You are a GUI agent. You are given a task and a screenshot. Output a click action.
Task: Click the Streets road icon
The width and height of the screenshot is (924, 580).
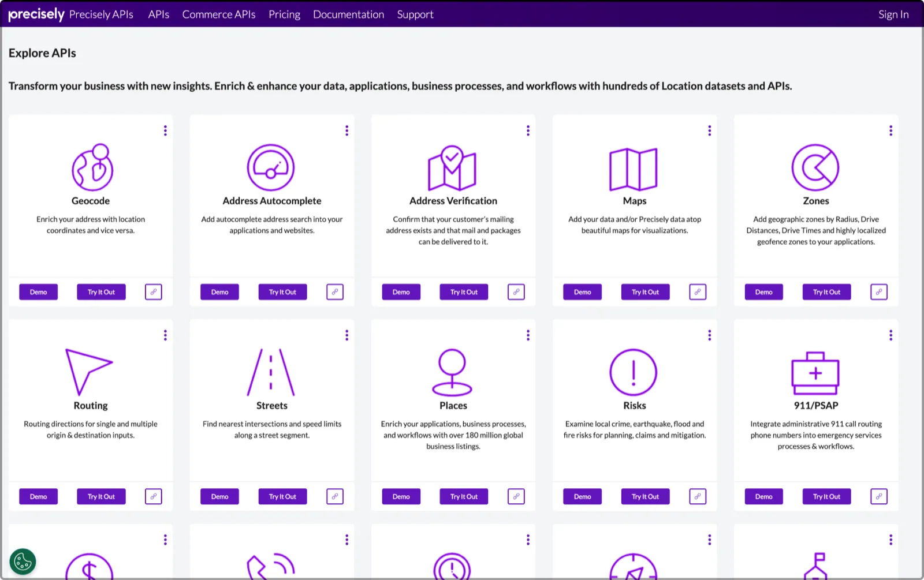[x=271, y=372]
